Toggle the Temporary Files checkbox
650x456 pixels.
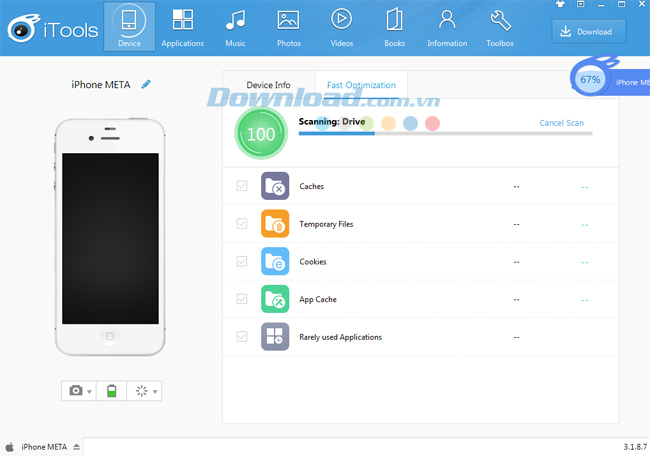(241, 224)
